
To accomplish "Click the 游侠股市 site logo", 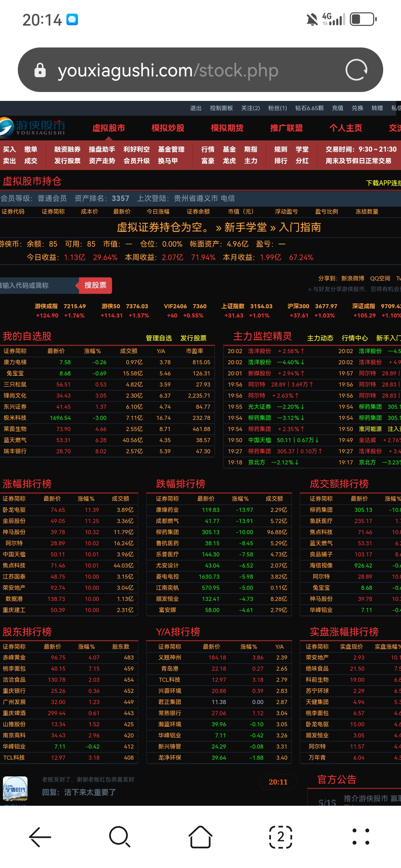I will coord(33,128).
